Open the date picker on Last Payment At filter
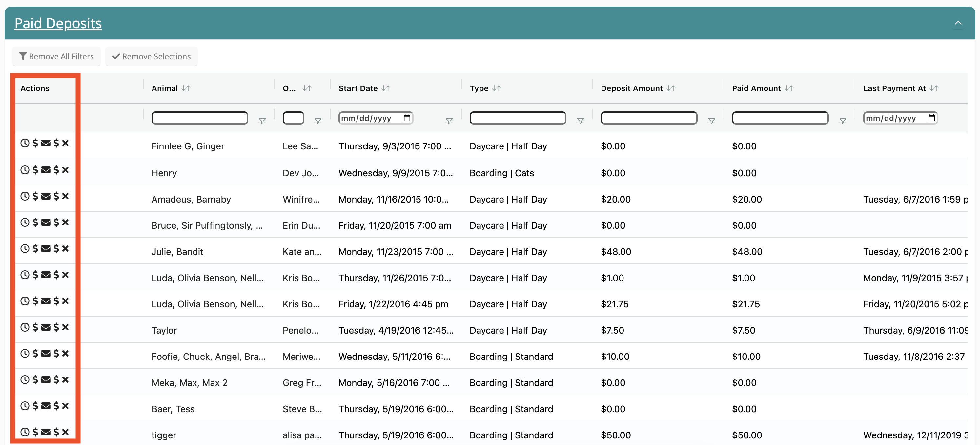This screenshot has height=445, width=980. coord(932,118)
